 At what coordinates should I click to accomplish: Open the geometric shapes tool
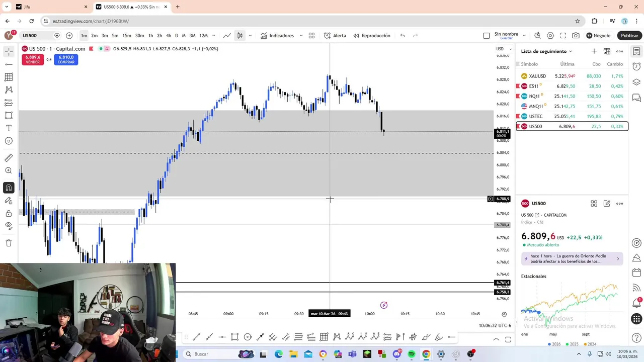tap(9, 115)
